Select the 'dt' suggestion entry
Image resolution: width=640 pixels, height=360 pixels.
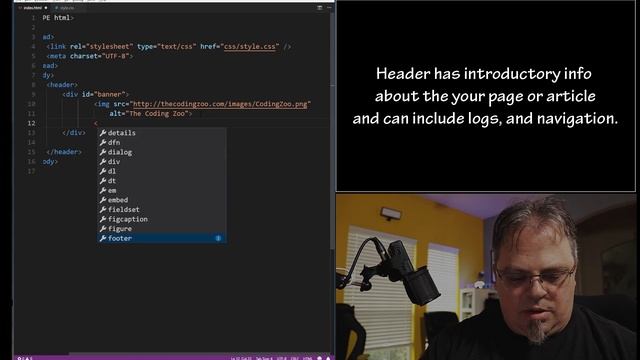(x=162, y=181)
